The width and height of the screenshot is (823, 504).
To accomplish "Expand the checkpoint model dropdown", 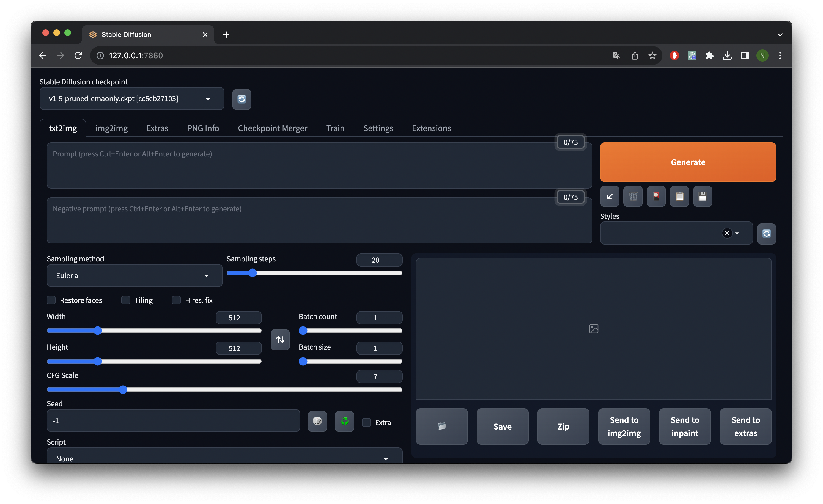I will tap(131, 98).
